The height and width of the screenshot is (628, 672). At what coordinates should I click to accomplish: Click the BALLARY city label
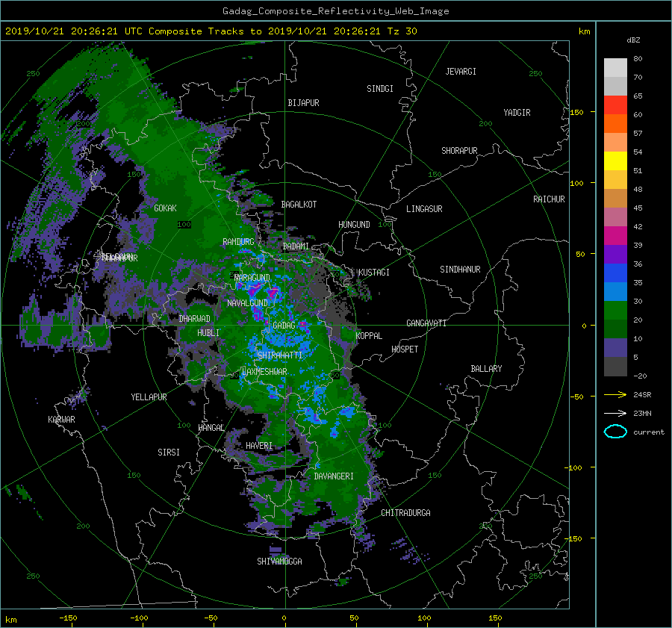pyautogui.click(x=486, y=368)
